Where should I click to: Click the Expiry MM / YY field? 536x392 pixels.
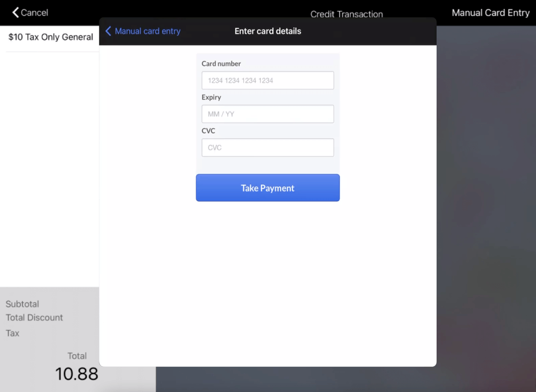(267, 114)
